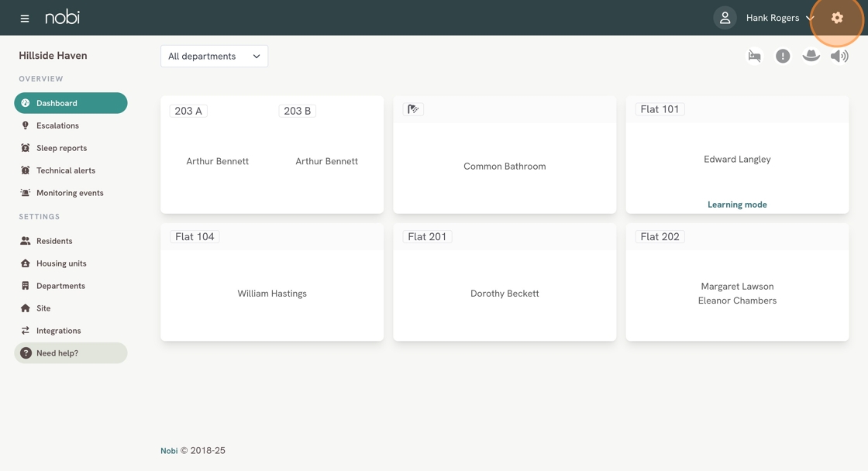This screenshot has height=471, width=868.
Task: Click the Escalations pin icon in sidebar
Action: coord(26,125)
